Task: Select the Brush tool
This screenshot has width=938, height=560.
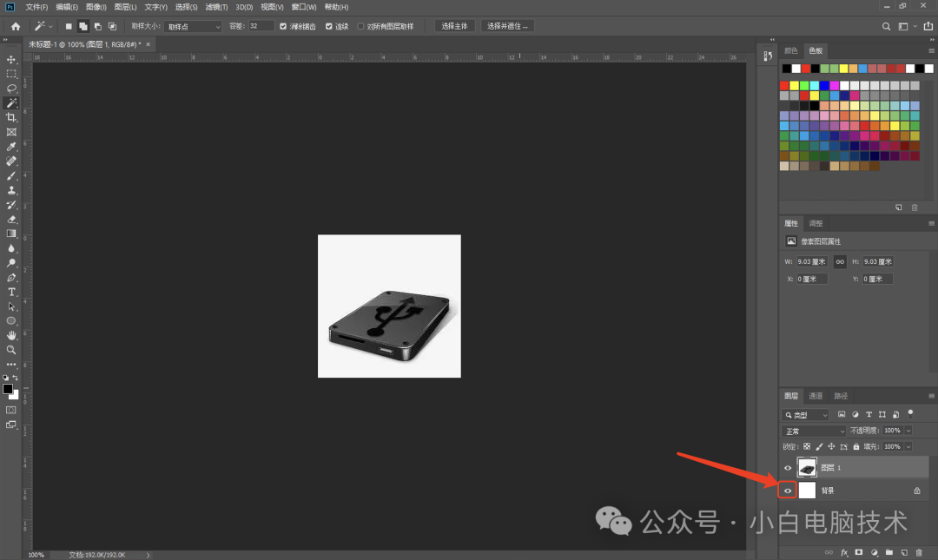Action: click(x=11, y=176)
